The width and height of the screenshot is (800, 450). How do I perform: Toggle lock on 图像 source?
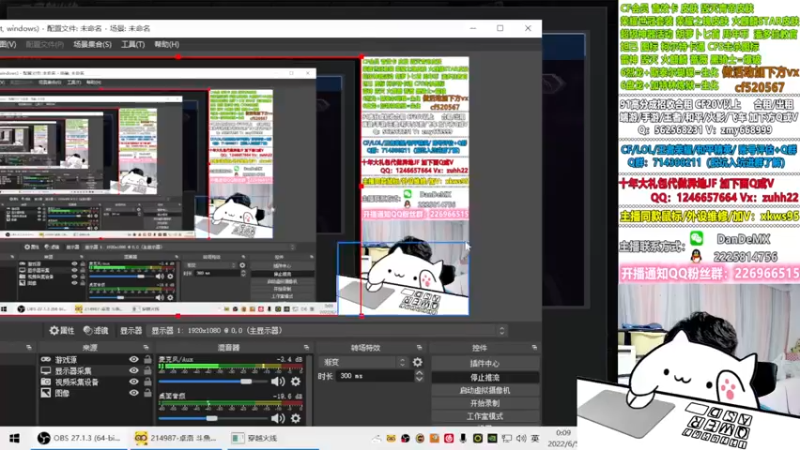pyautogui.click(x=147, y=393)
